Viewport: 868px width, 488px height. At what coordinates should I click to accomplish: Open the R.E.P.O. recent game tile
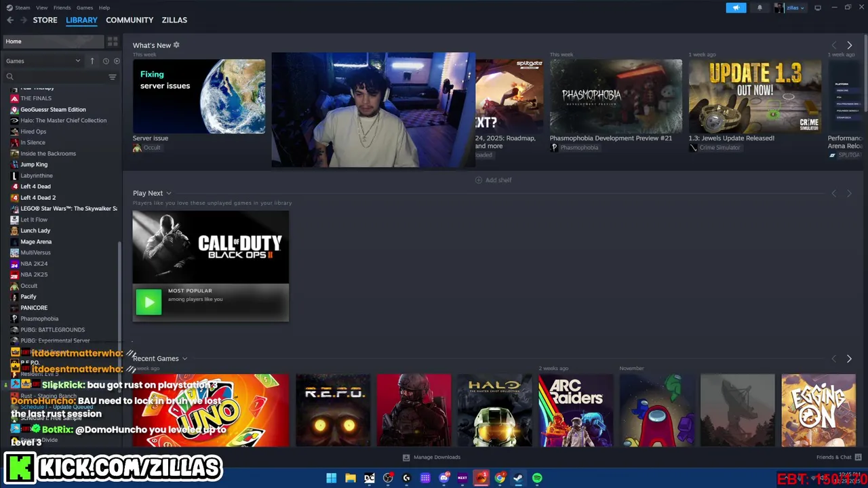pos(333,411)
